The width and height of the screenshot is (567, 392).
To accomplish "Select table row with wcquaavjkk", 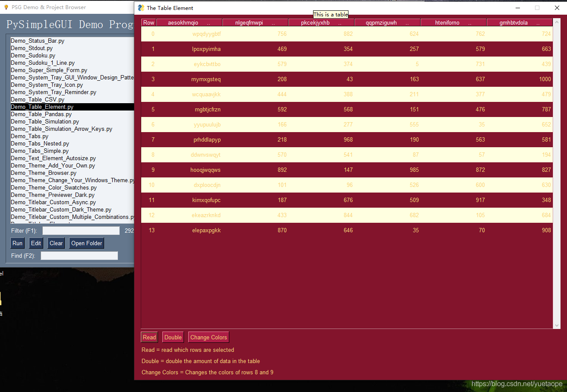I will click(x=347, y=94).
